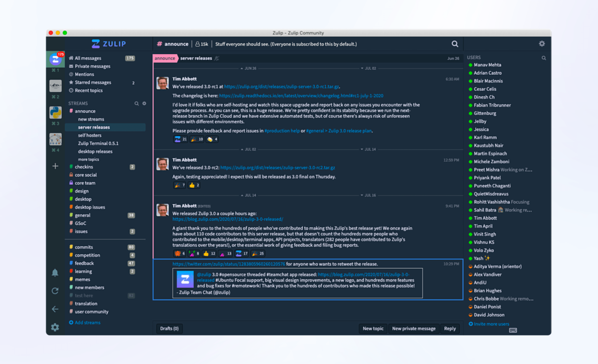Reload the app with refresh icon
The height and width of the screenshot is (364, 598).
click(x=55, y=291)
